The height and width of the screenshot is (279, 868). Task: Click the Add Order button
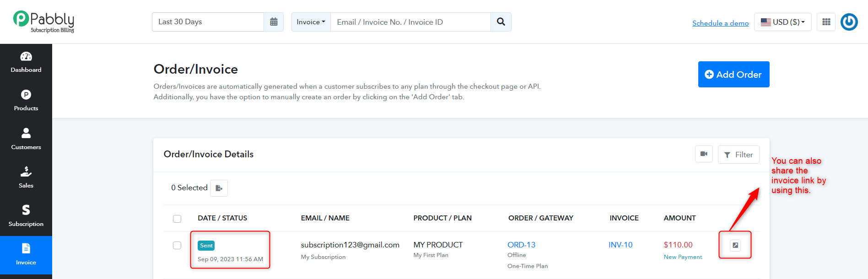[x=734, y=75]
